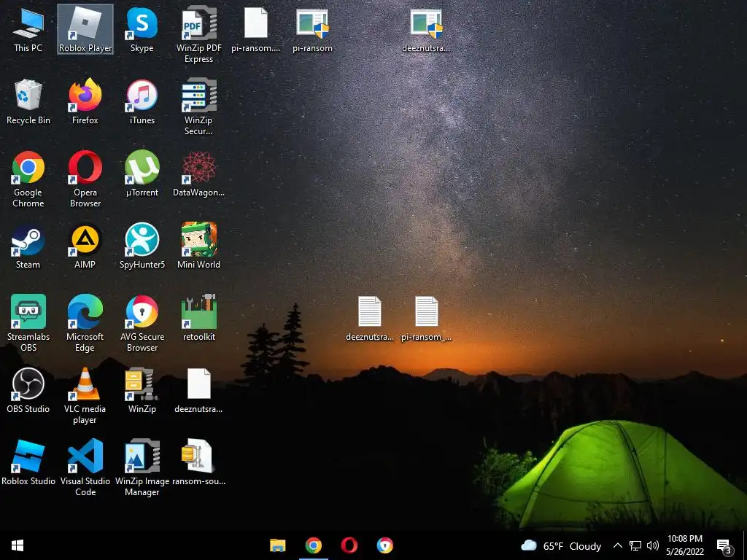Open network settings from the tray icon
Image resolution: width=747 pixels, height=560 pixels.
[x=635, y=545]
